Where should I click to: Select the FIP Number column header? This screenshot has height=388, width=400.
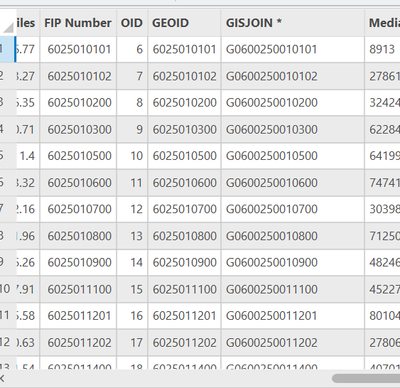click(78, 23)
